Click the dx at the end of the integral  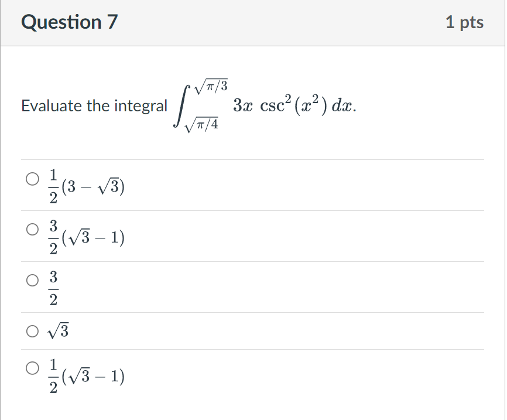click(x=345, y=104)
